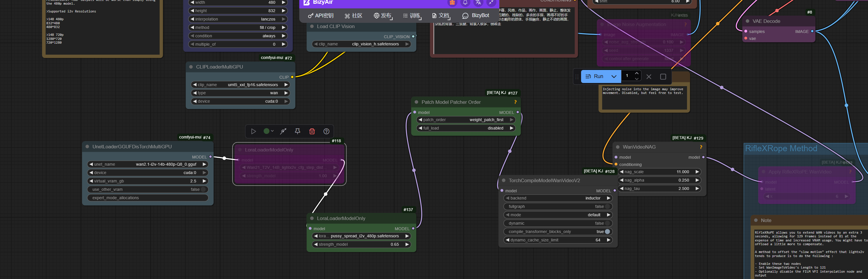Collapse the VAE Decode node dot
The width and height of the screenshot is (868, 279).
tap(747, 21)
